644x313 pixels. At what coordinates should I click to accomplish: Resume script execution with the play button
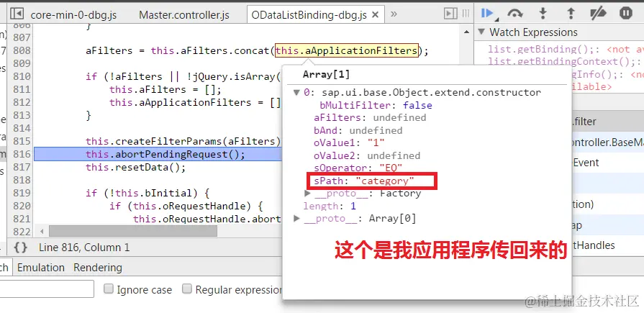487,14
